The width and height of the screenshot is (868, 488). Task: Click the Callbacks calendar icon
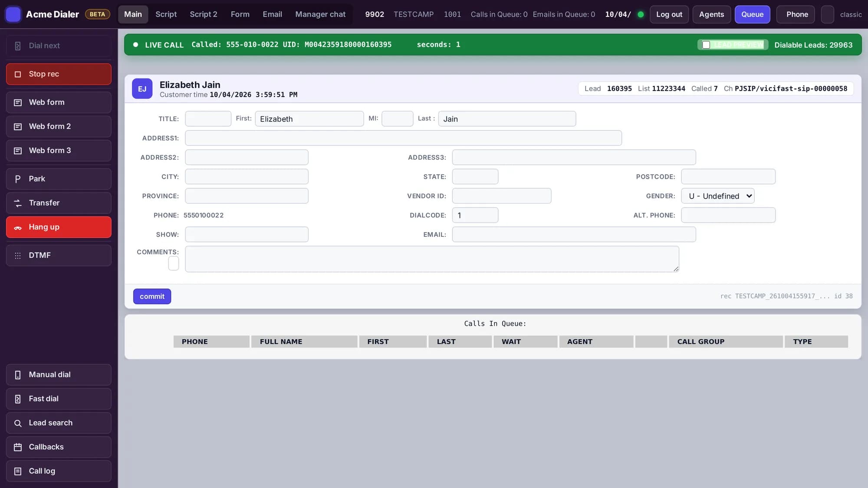coord(18,447)
